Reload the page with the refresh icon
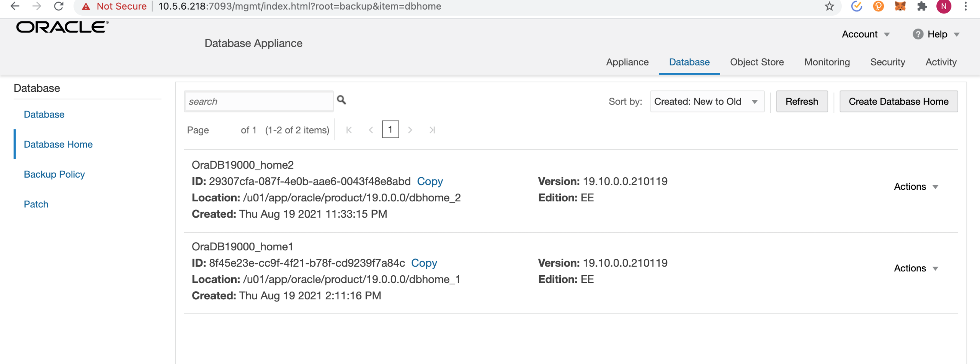Viewport: 980px width, 364px height. click(x=59, y=6)
